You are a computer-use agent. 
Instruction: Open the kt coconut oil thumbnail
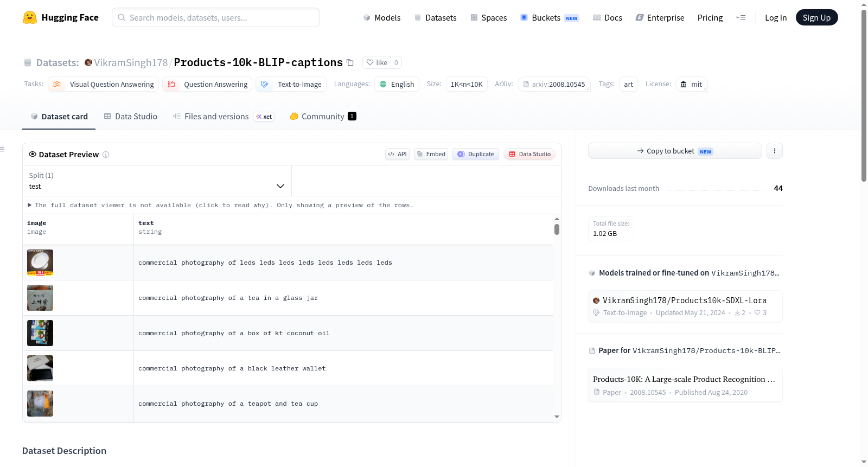(x=40, y=333)
